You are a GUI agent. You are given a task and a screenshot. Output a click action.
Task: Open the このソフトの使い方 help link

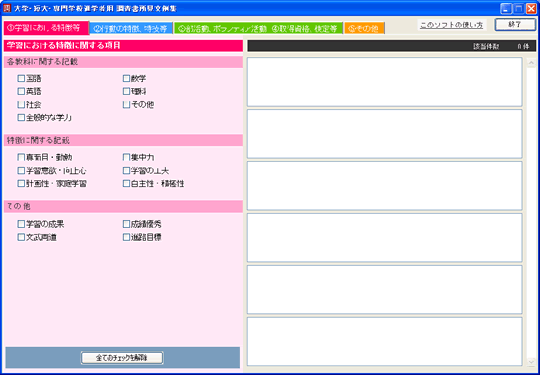pos(451,25)
